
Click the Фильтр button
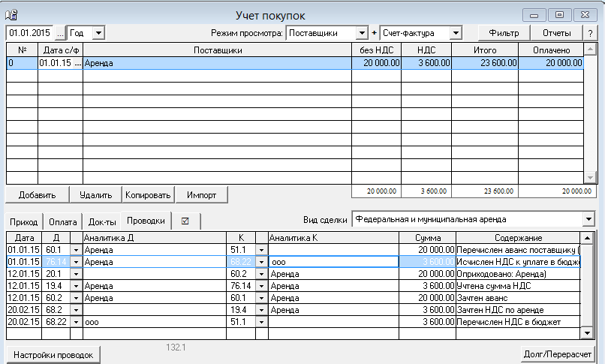point(504,33)
